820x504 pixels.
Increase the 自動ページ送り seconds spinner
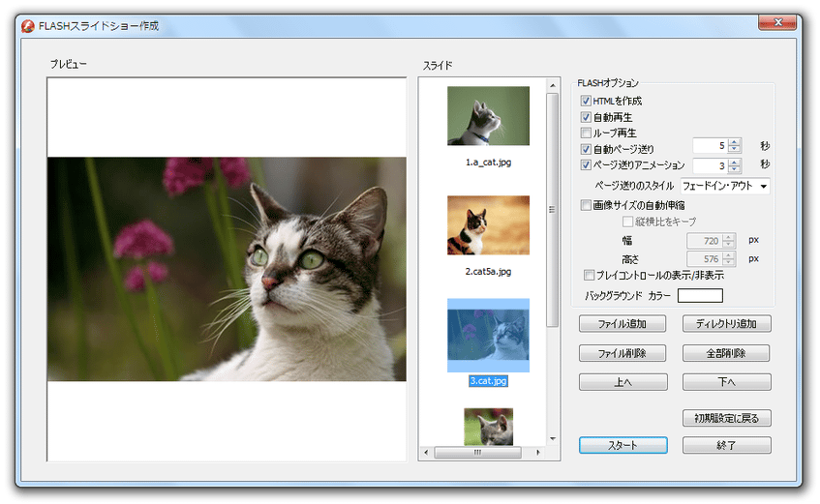click(735, 142)
